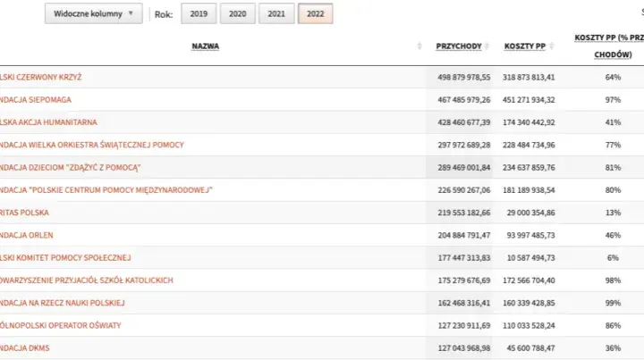Open Stowarzyszenie Przyjaciół Szkół Katolickich link

[x=87, y=280]
